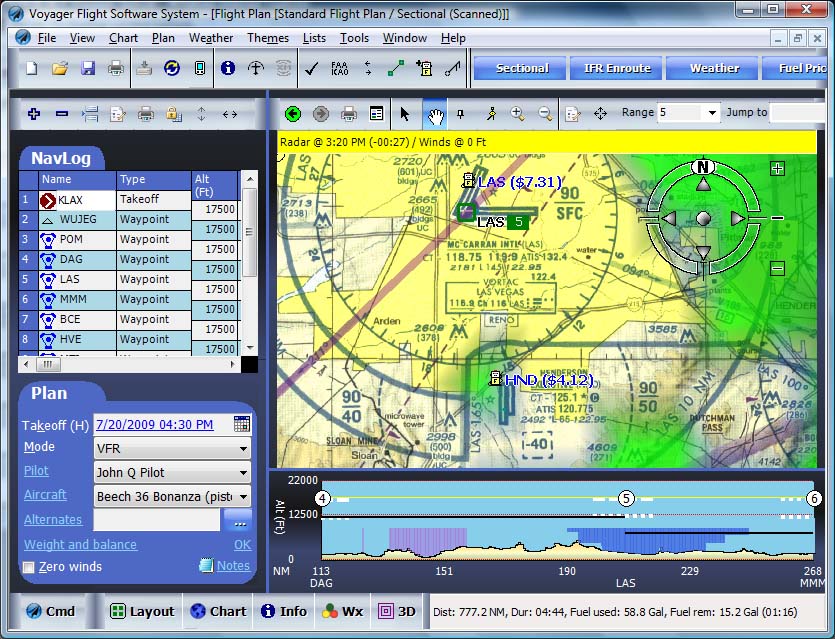Viewport: 835px width, 639px height.
Task: Open the takeoff date calendar picker icon
Action: tap(242, 424)
